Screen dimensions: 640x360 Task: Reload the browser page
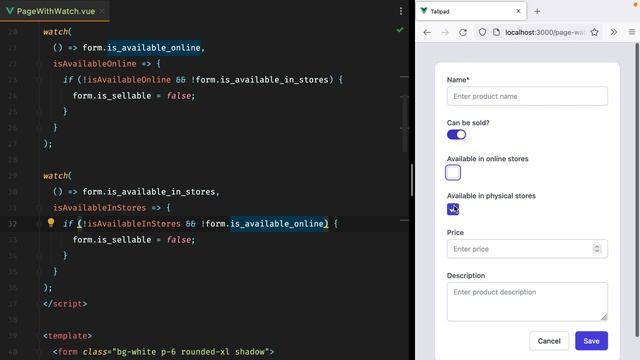click(x=463, y=32)
